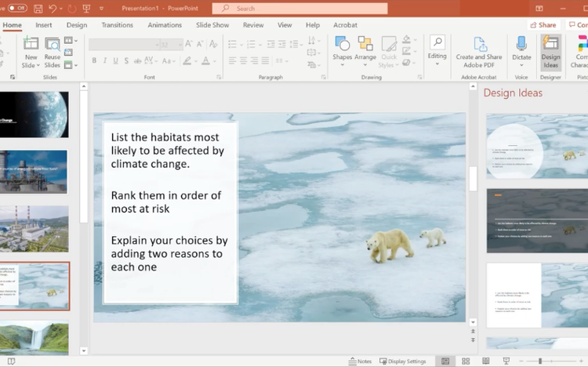Switch to the Insert tab

point(44,25)
